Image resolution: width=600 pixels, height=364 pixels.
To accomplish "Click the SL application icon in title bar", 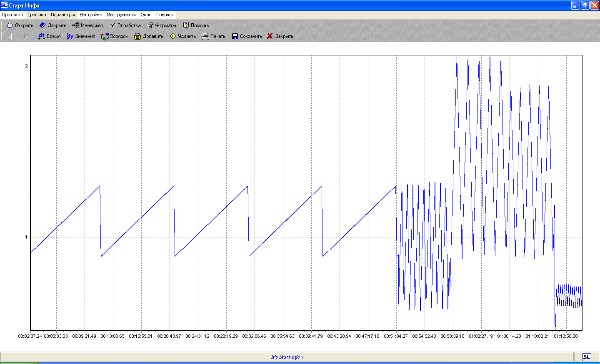I will (x=4, y=5).
